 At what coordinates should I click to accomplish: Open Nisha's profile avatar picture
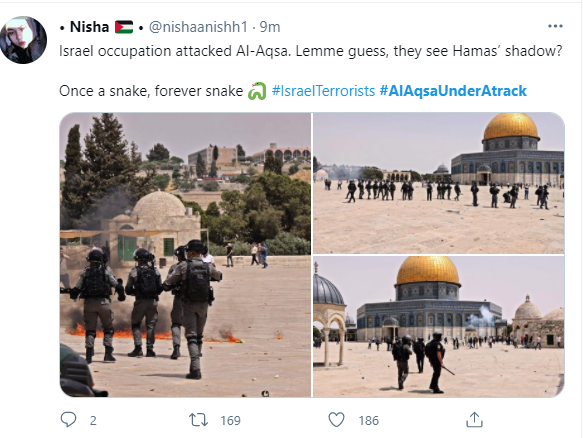tap(23, 40)
